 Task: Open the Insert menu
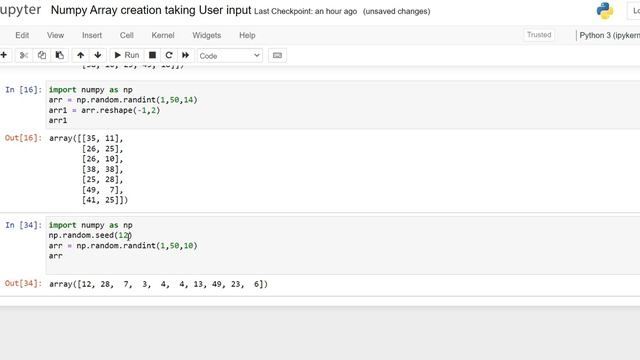click(x=92, y=36)
